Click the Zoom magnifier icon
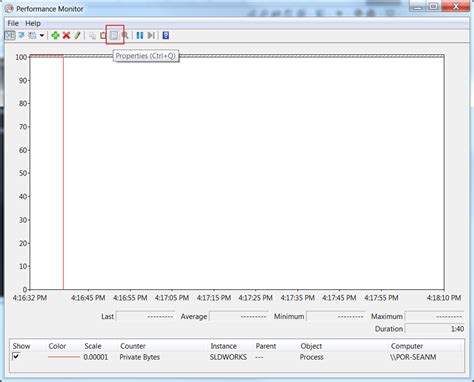The width and height of the screenshot is (474, 382). 125,35
